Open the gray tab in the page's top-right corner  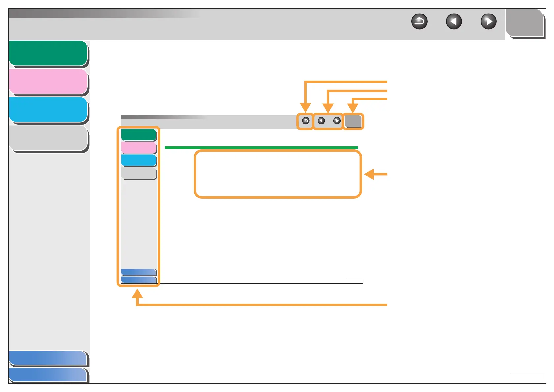click(525, 23)
